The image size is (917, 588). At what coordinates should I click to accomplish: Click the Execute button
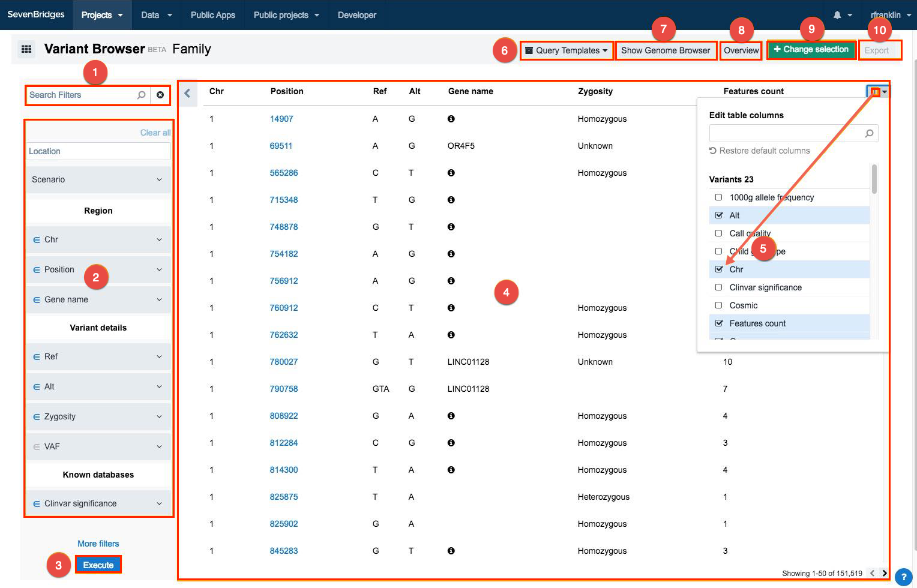[x=98, y=565]
